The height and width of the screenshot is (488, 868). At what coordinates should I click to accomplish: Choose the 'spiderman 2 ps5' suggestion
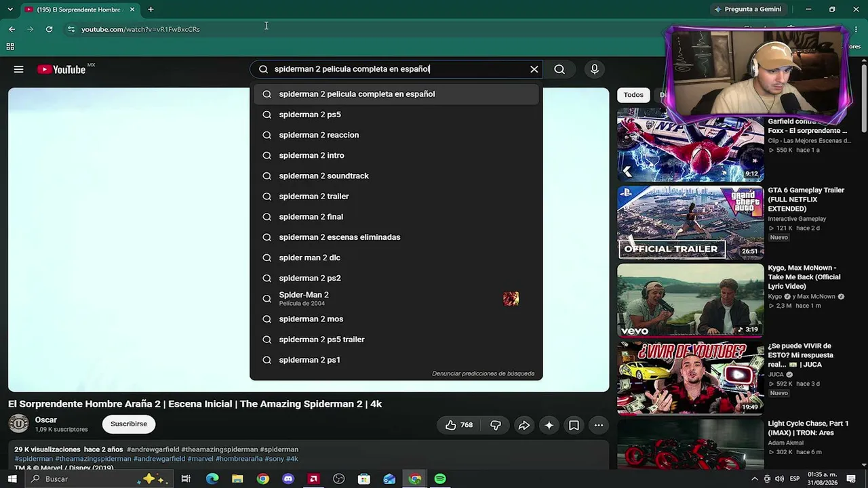(396, 115)
